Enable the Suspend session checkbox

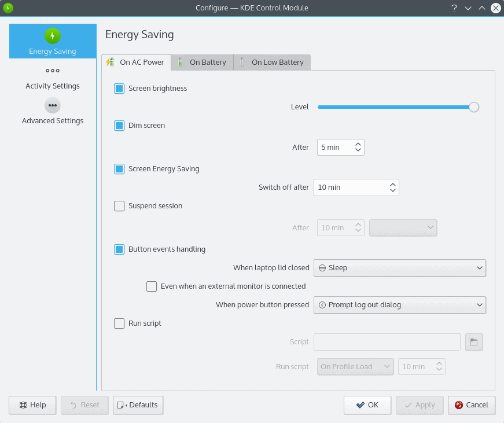(119, 206)
